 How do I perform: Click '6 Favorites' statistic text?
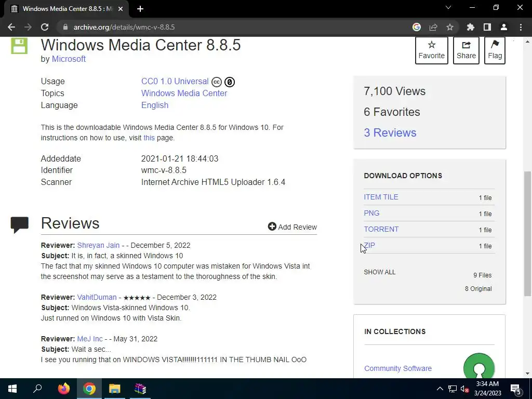tap(392, 112)
